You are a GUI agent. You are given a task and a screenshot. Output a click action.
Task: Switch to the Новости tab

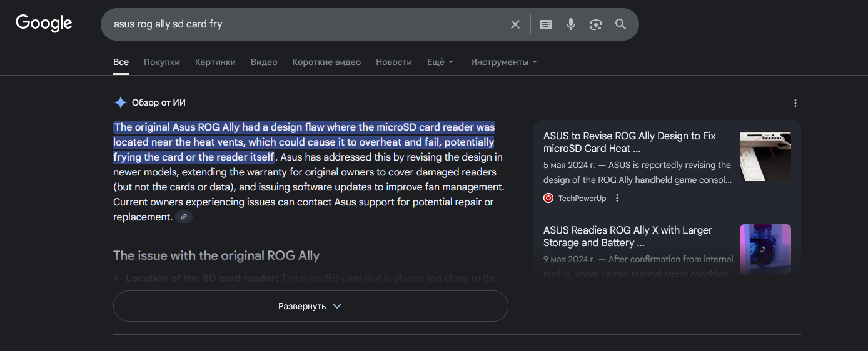tap(394, 62)
